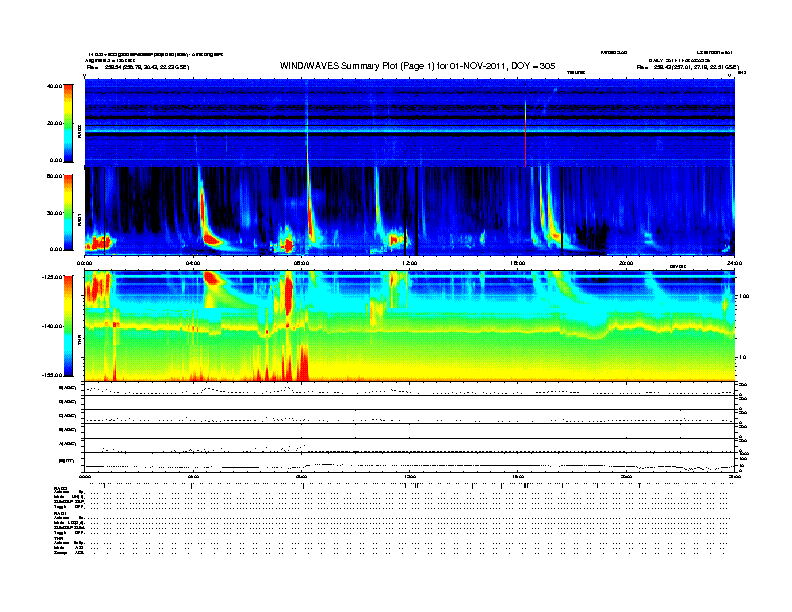Click the WIND/WAVES Summary Plot title

pos(417,66)
